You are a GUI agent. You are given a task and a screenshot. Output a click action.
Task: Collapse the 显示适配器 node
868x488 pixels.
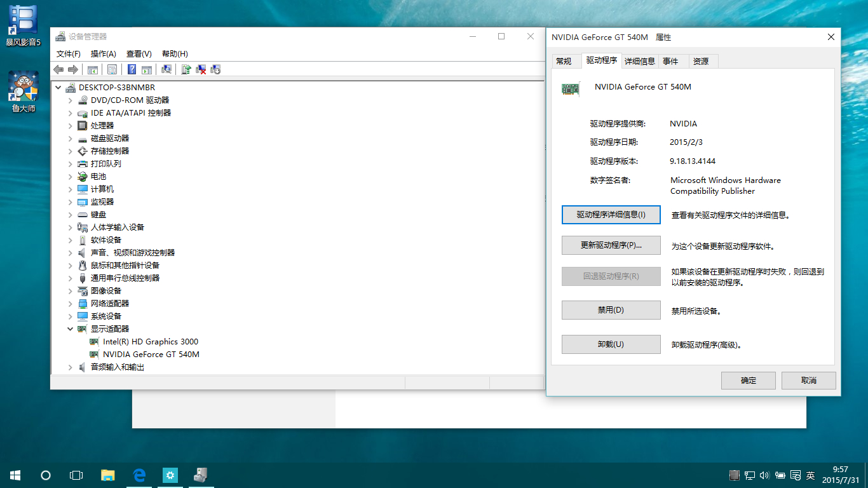[x=71, y=329]
